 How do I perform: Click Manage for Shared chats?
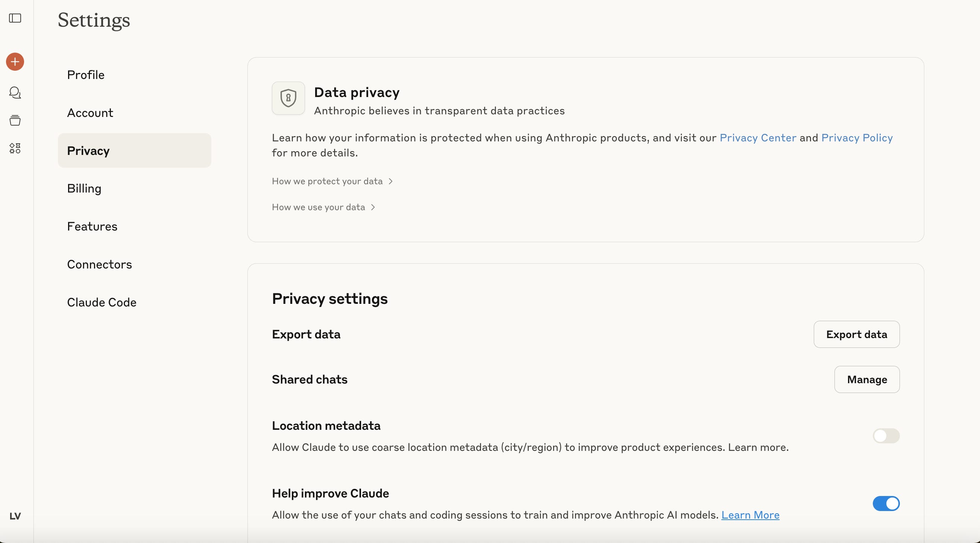point(867,379)
